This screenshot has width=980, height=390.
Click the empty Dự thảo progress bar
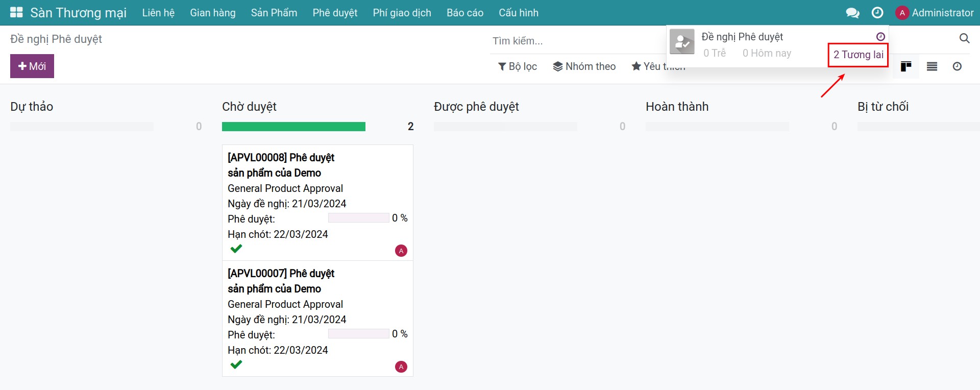[x=82, y=127]
